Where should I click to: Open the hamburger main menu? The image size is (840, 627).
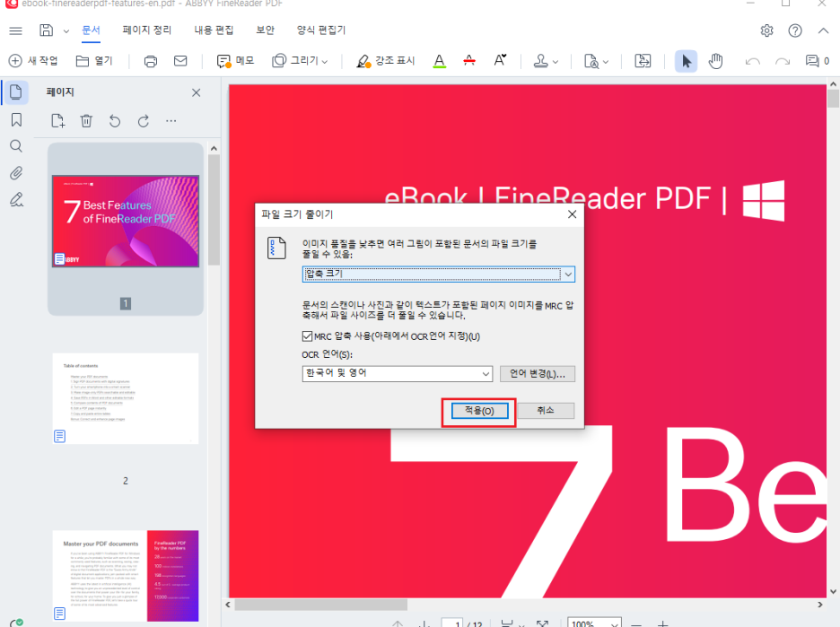click(16, 30)
